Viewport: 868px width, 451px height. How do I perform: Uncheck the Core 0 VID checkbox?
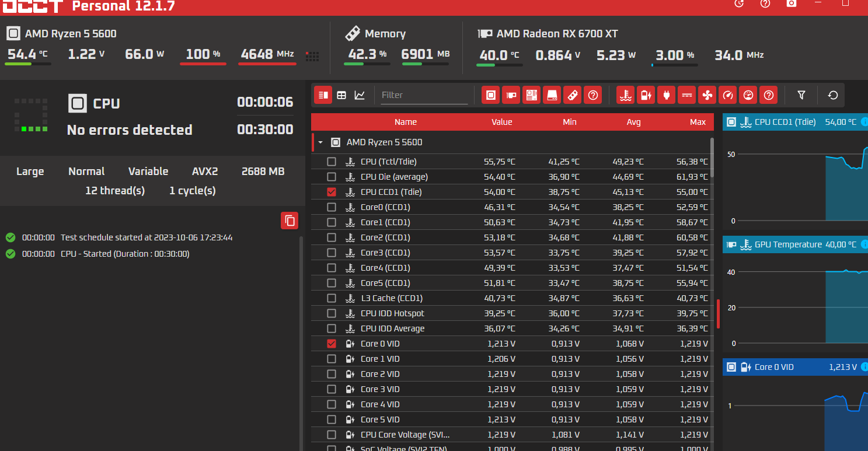[x=332, y=344]
